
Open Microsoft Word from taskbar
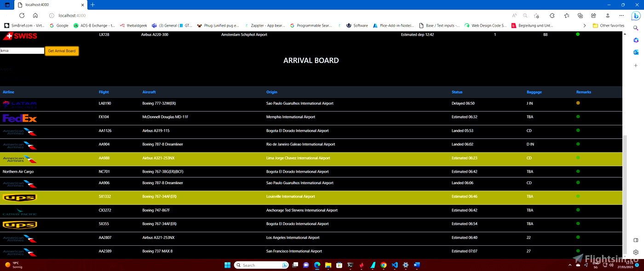[x=417, y=265]
